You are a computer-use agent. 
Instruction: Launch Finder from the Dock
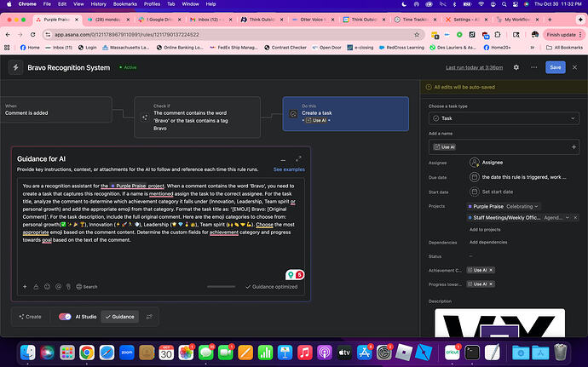[28, 353]
